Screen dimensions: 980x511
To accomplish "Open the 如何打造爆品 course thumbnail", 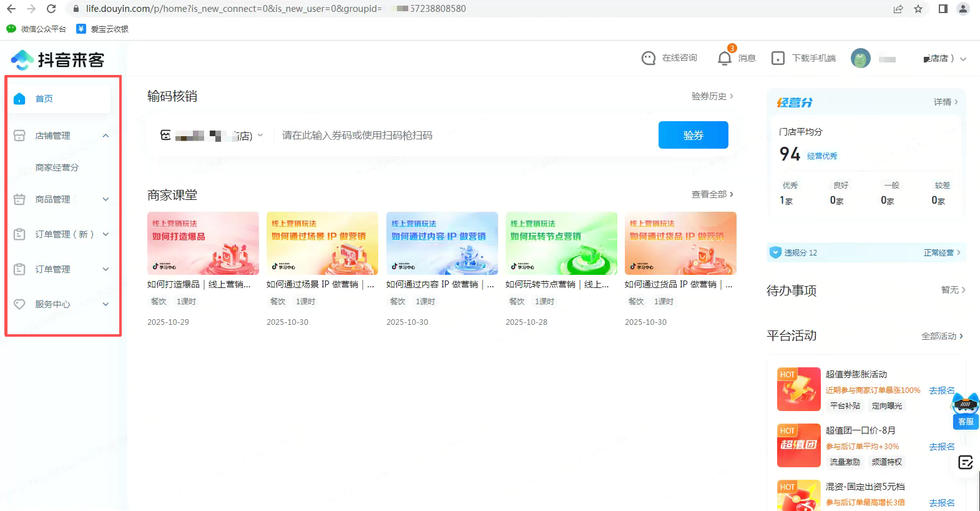I will [x=203, y=244].
